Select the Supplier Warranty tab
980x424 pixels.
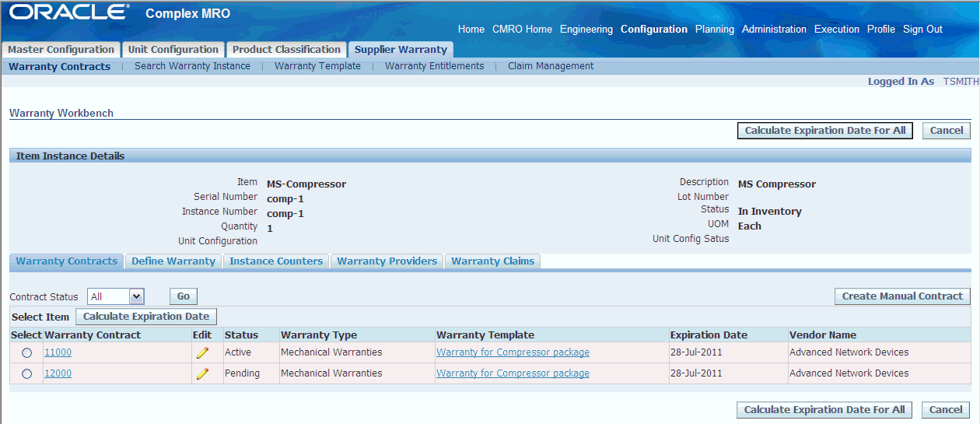(x=401, y=50)
